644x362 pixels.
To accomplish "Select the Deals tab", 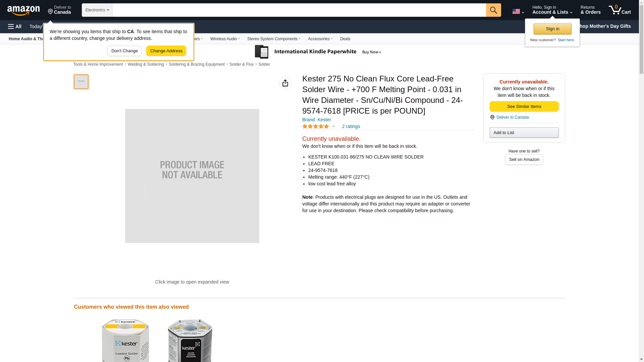I will point(345,39).
